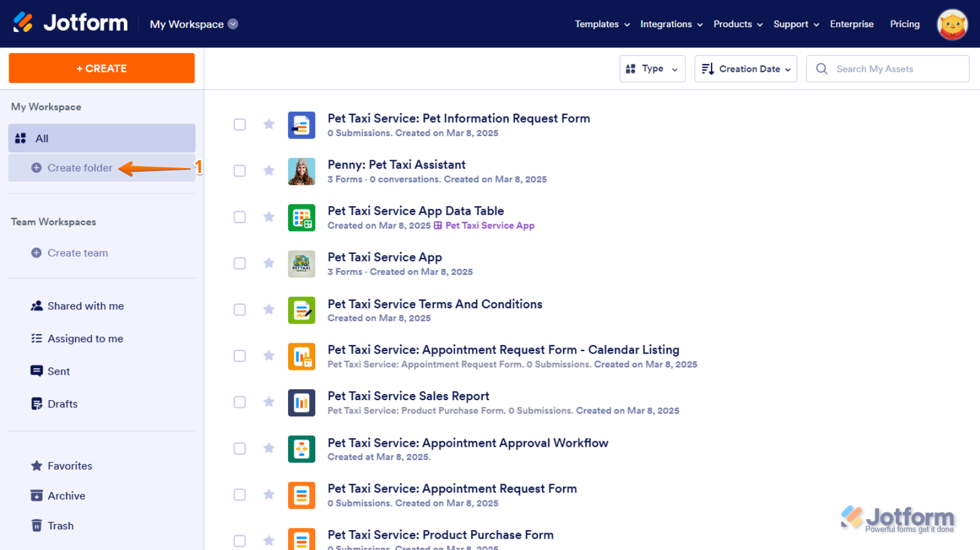
Task: Click the Jotform logo in header
Action: [x=71, y=23]
